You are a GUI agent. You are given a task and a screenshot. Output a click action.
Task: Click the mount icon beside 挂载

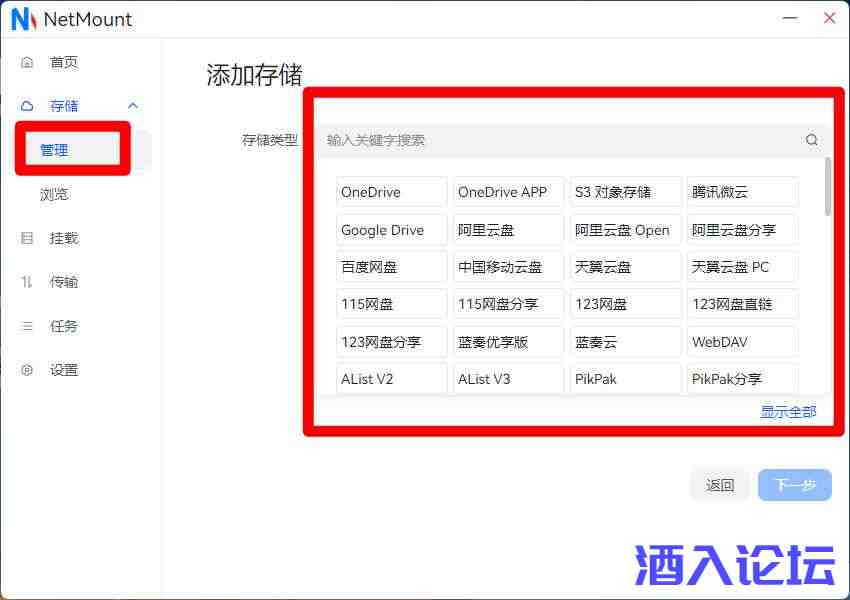pos(27,238)
